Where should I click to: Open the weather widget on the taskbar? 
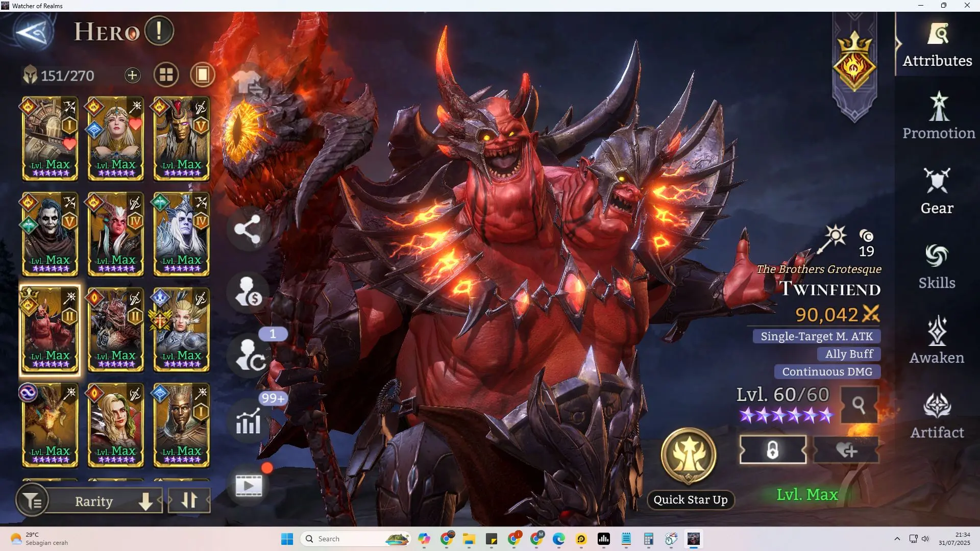(40, 539)
